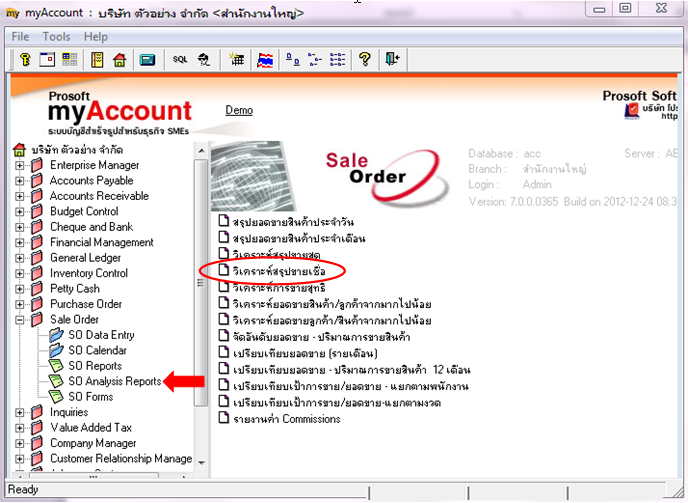Open the File menu
The width and height of the screenshot is (688, 503).
[x=20, y=36]
